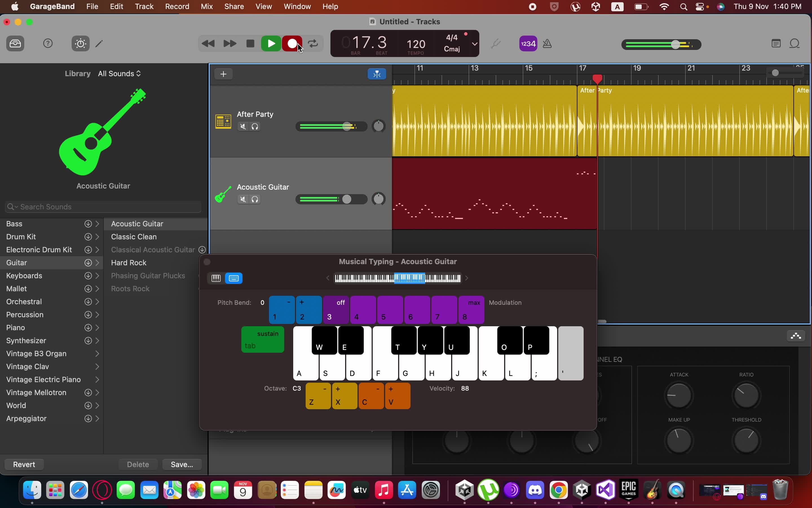812x508 pixels.
Task: Select the Musical Typing keyboard view button
Action: [x=234, y=278]
